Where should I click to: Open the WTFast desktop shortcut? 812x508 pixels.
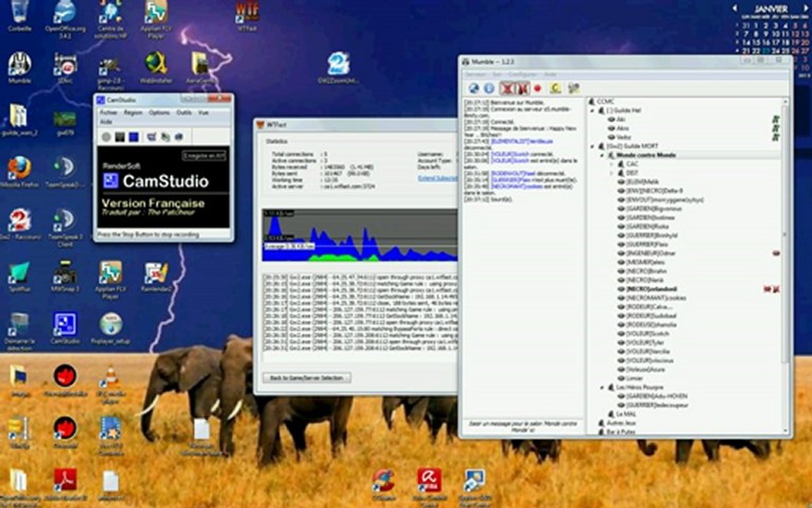pyautogui.click(x=247, y=16)
